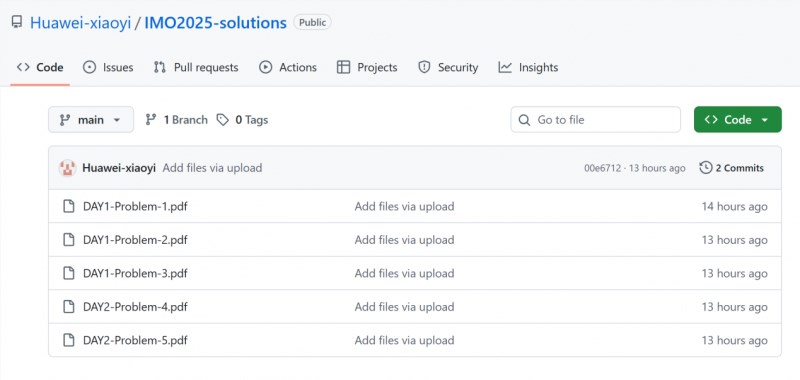Click the file icon next to DAY2-Problem-5.pdf
Image resolution: width=800 pixels, height=380 pixels.
tap(68, 340)
